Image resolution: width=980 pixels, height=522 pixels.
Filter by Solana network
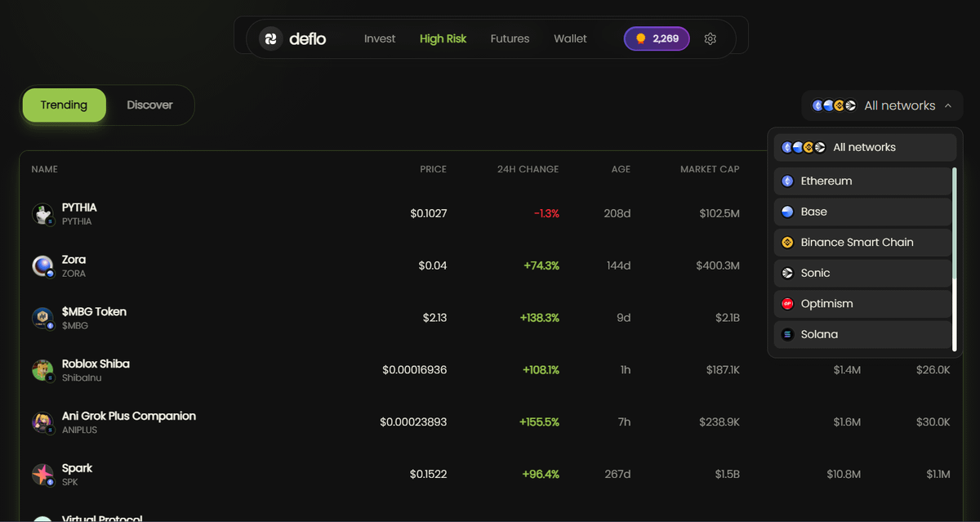[862, 334]
